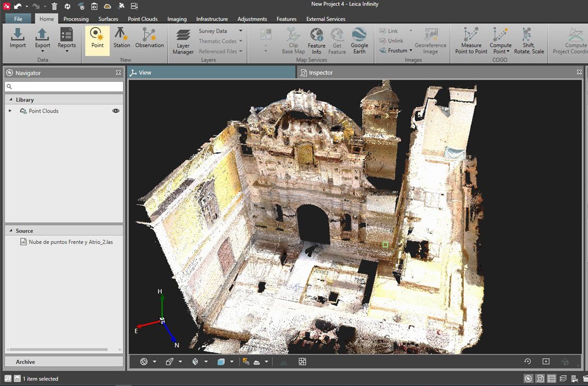Select the Point Clouds library item

[x=44, y=111]
